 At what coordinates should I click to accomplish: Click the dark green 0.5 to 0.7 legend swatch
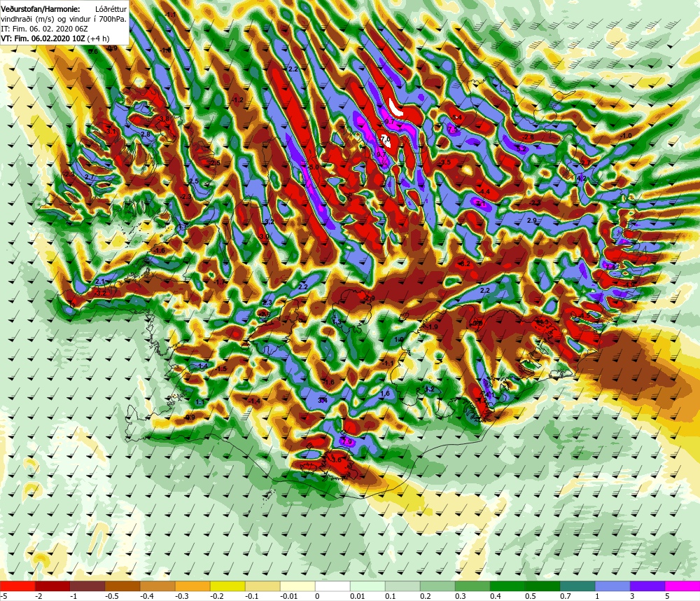coord(542,586)
